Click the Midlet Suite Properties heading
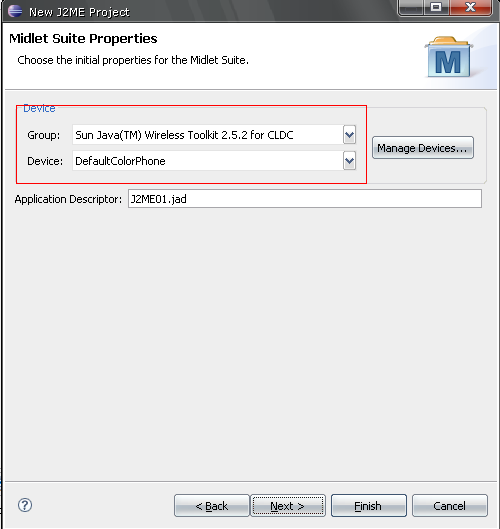The image size is (500, 529). (x=83, y=38)
